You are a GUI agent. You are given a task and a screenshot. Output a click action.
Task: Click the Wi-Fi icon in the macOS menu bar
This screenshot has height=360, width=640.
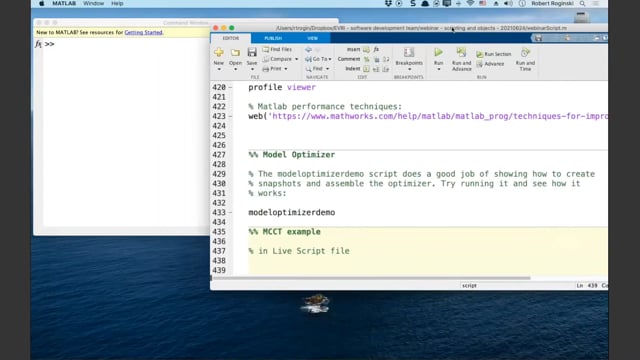tap(470, 3)
